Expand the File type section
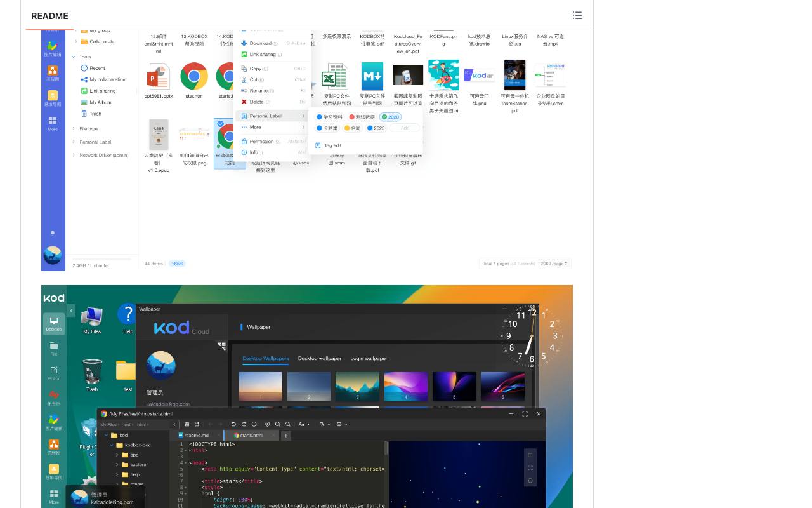The width and height of the screenshot is (812, 508). 74,129
